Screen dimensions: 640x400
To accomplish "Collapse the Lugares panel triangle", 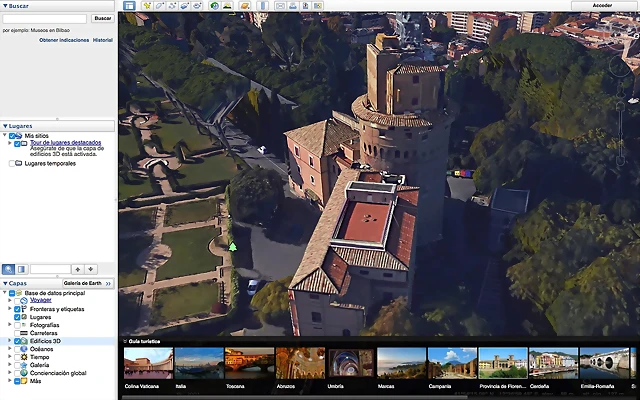I will click(5, 126).
